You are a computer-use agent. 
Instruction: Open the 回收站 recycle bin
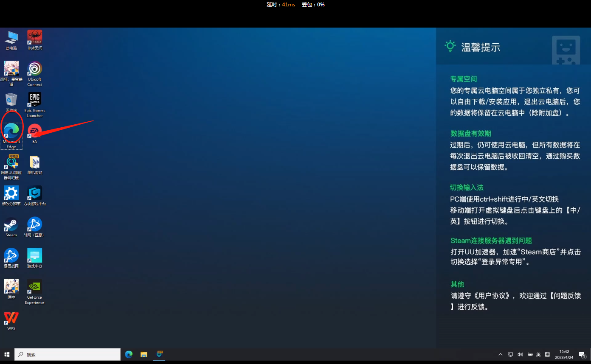(11, 100)
